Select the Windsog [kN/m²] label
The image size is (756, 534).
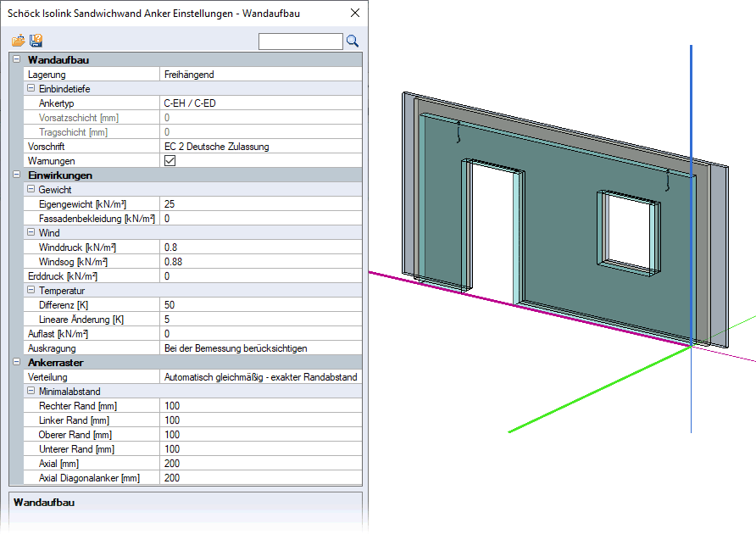(73, 261)
